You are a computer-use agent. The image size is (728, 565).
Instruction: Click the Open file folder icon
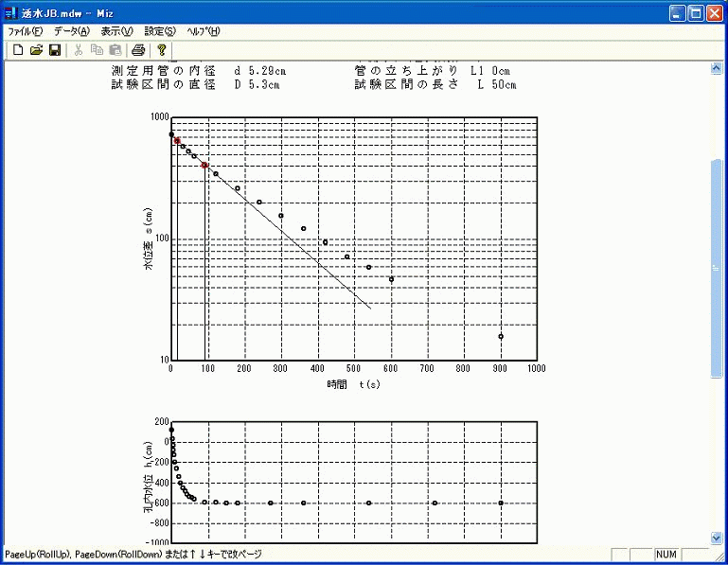point(36,49)
